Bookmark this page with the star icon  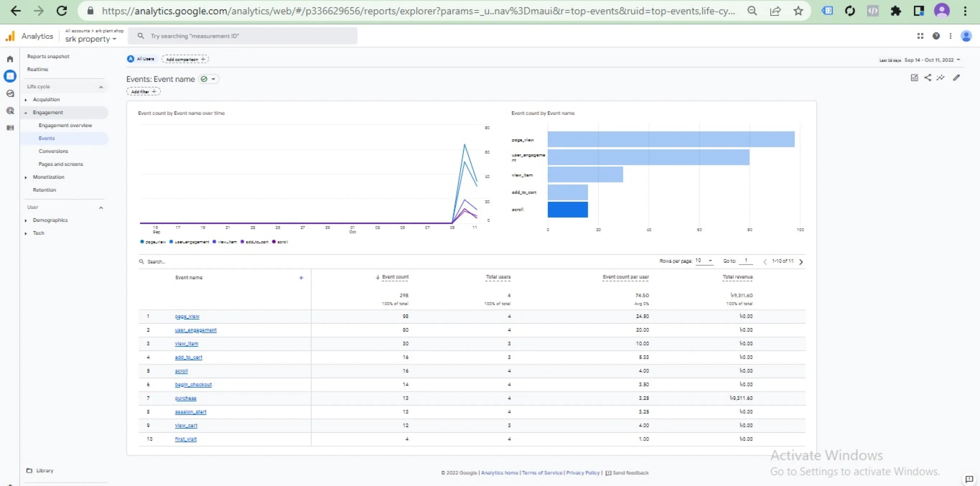coord(798,11)
